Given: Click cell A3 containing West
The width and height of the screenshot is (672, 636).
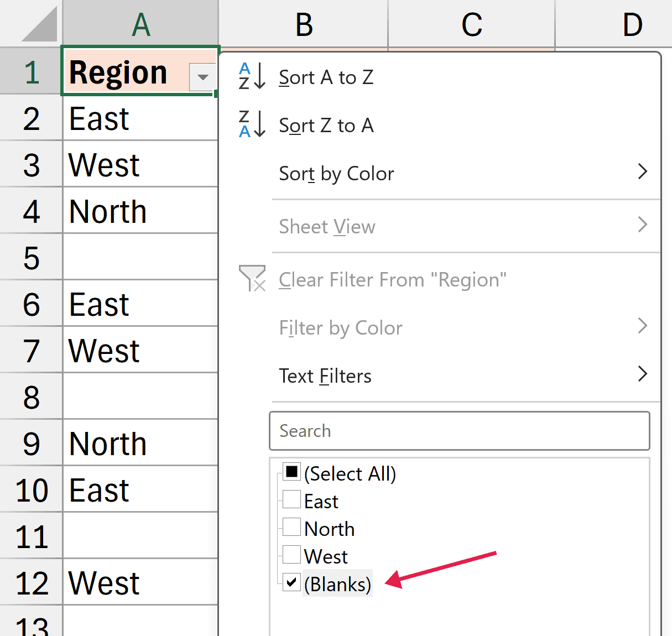Looking at the screenshot, I should pyautogui.click(x=140, y=165).
